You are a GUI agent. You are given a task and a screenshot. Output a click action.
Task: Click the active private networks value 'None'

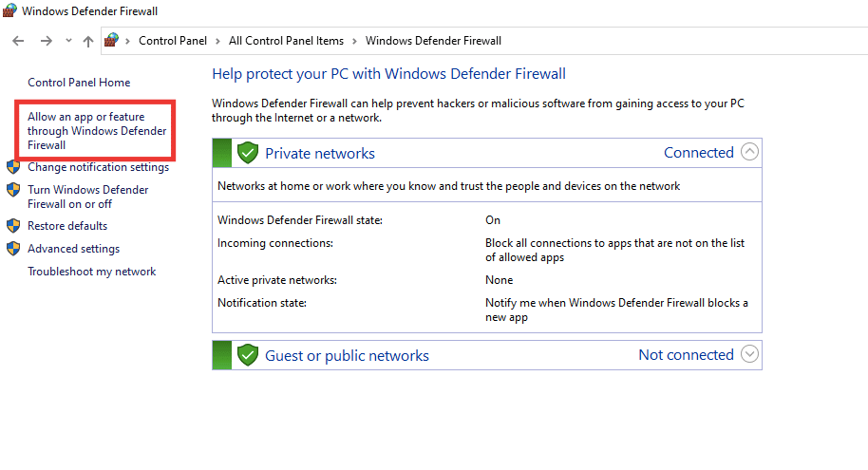click(x=500, y=280)
